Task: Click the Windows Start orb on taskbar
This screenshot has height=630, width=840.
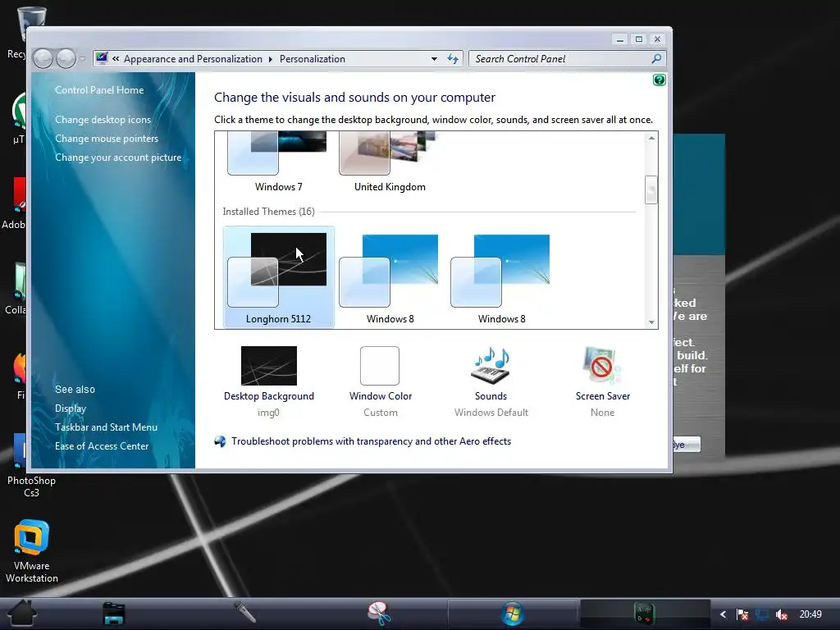Action: point(513,614)
